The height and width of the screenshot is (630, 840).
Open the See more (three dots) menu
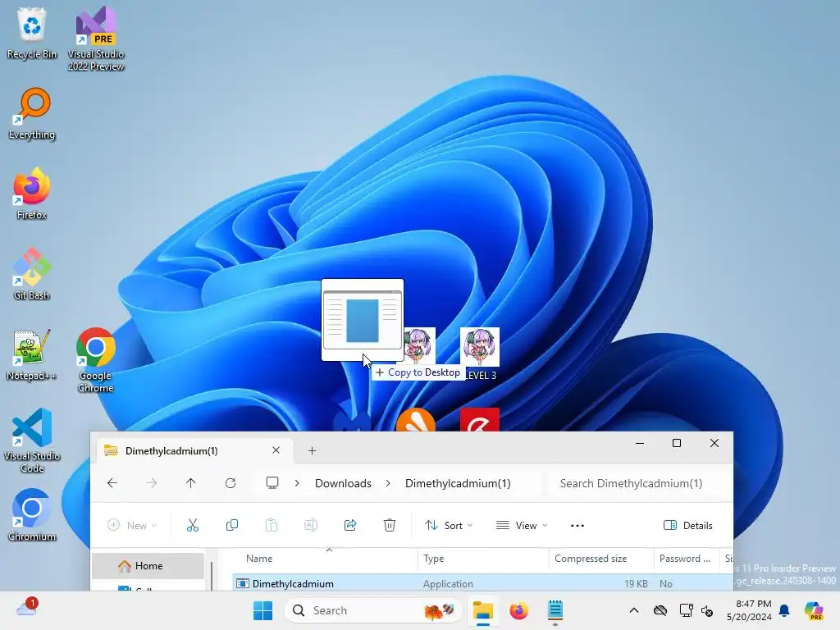coord(577,526)
